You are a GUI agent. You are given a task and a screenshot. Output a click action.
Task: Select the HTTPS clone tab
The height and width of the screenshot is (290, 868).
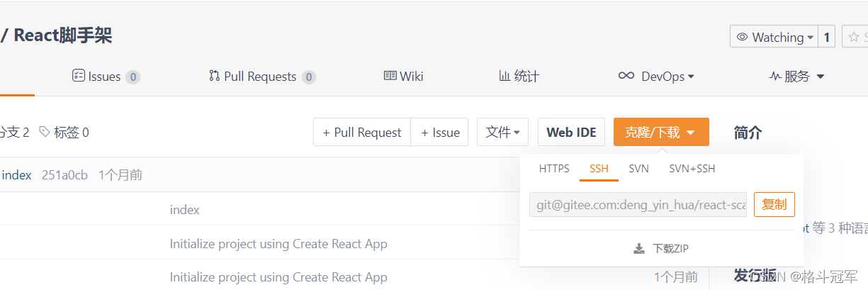coord(554,169)
